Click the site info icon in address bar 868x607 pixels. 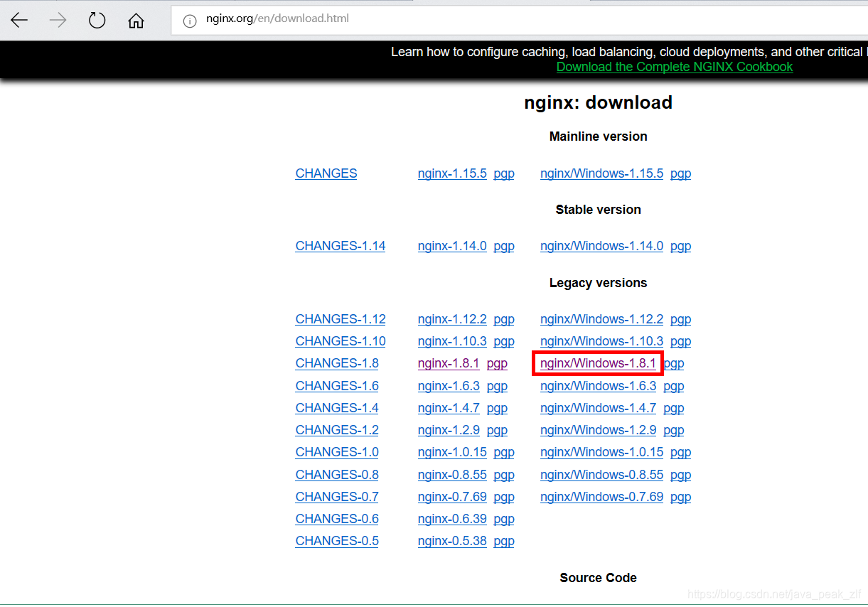[x=190, y=21]
